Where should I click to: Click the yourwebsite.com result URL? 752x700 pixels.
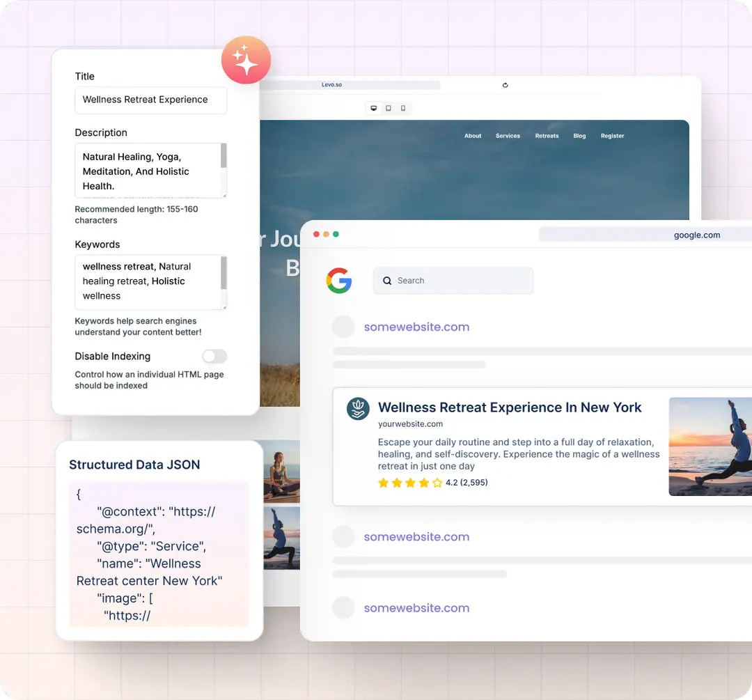coord(410,424)
